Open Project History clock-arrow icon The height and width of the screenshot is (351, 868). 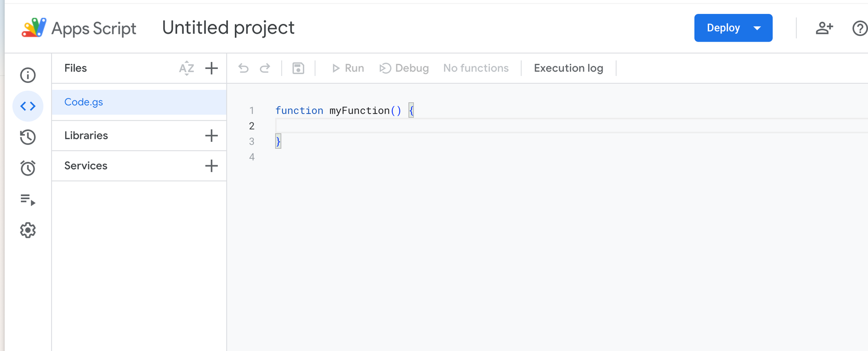(x=28, y=137)
